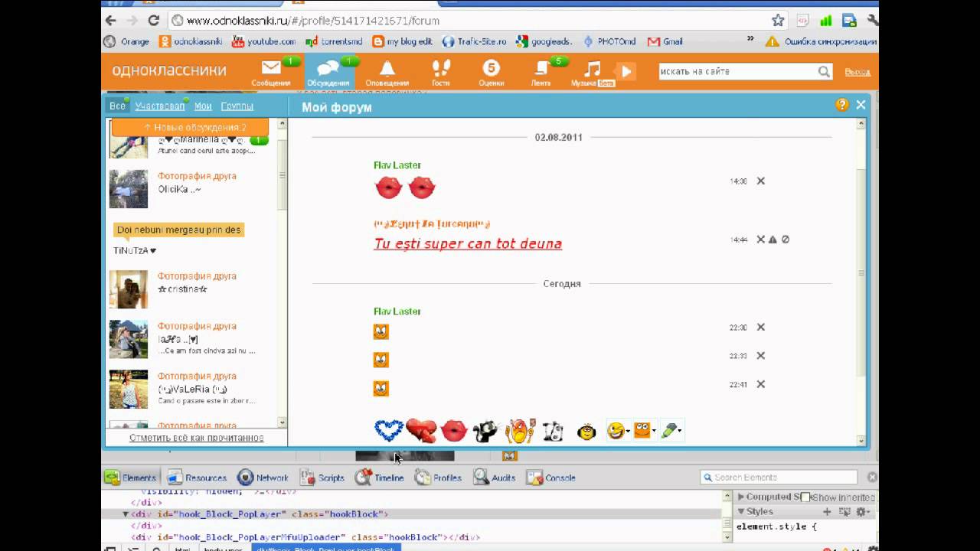Expand the hook_Block_PopLayer div node
Image resolution: width=980 pixels, height=551 pixels.
point(126,514)
